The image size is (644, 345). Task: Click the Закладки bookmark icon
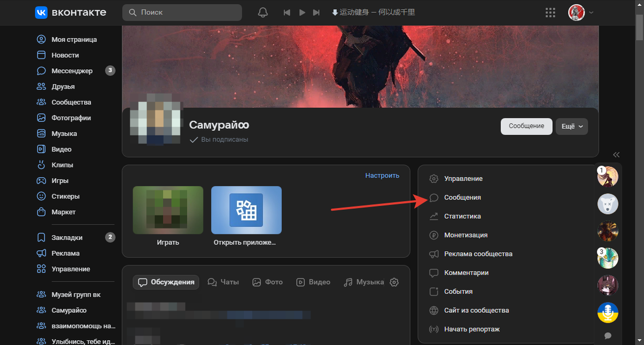click(x=41, y=237)
